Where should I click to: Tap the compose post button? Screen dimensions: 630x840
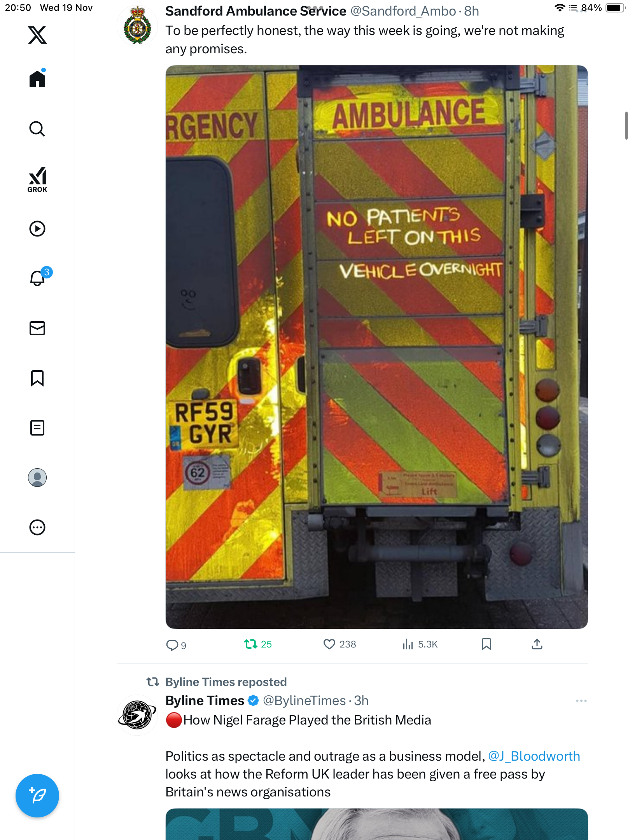click(x=37, y=796)
